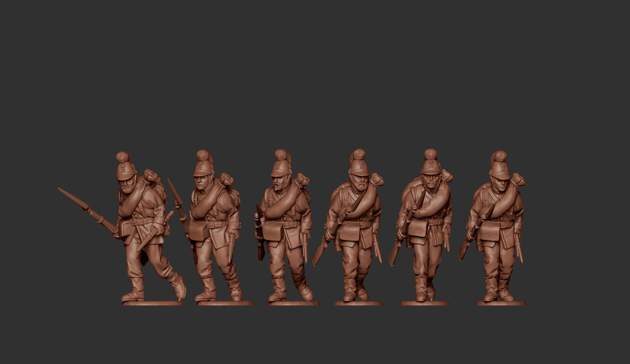The height and width of the screenshot is (364, 630).
Task: Click the fifth soldier figure's base
Action: [x=425, y=303]
